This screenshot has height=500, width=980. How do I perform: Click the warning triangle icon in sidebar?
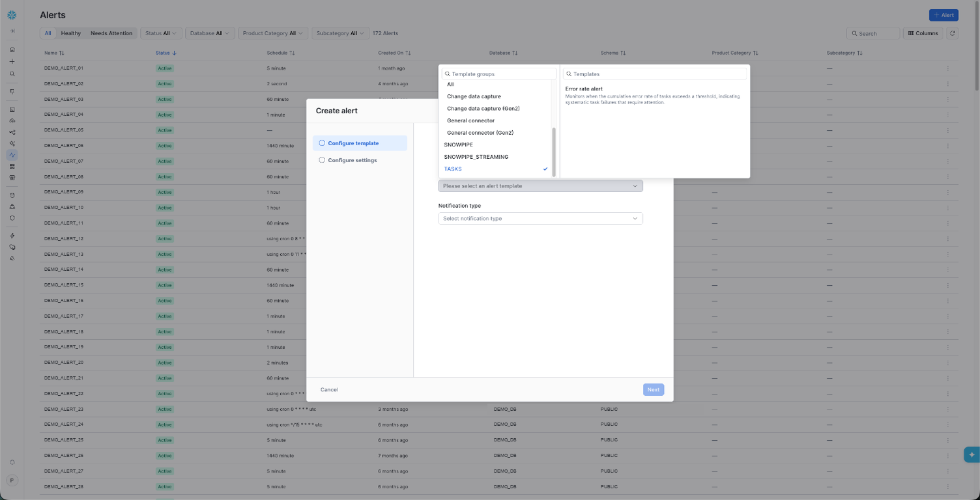[x=12, y=206]
